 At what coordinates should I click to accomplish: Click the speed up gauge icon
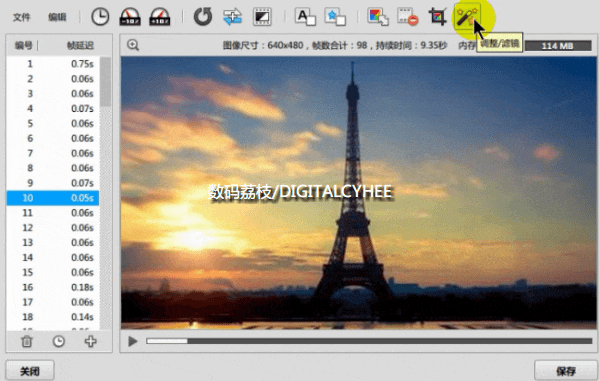pyautogui.click(x=160, y=17)
